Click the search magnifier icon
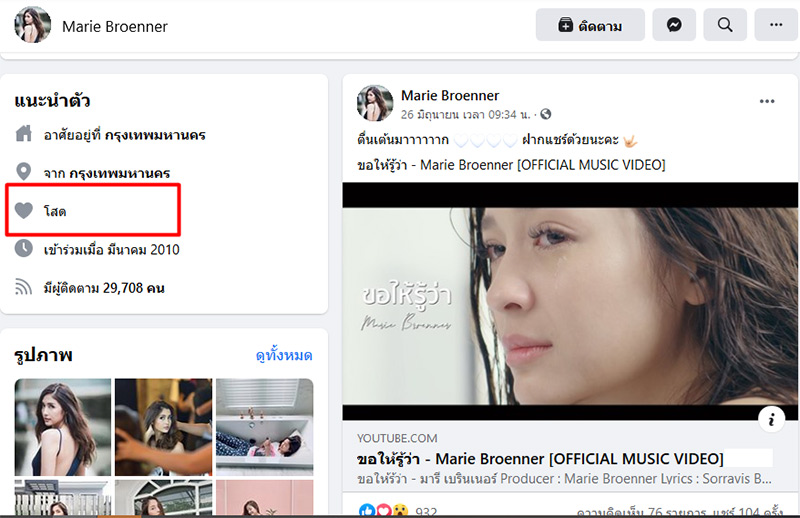 725,26
